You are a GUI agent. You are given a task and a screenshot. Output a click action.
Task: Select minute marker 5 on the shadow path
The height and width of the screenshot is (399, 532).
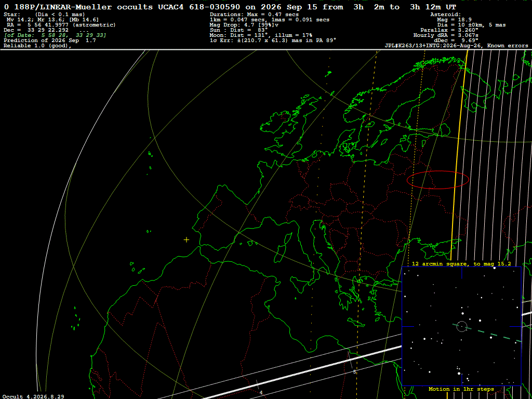(x=354, y=372)
